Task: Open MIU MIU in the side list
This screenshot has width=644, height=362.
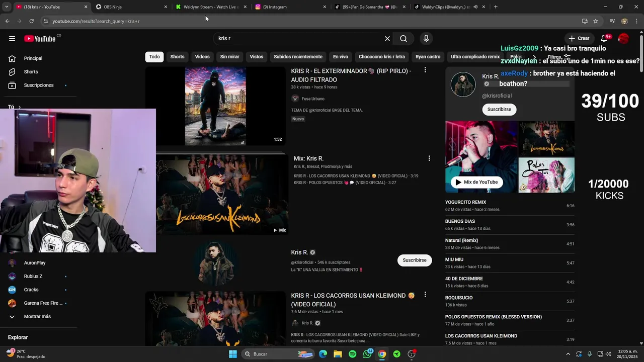Action: (x=510, y=263)
